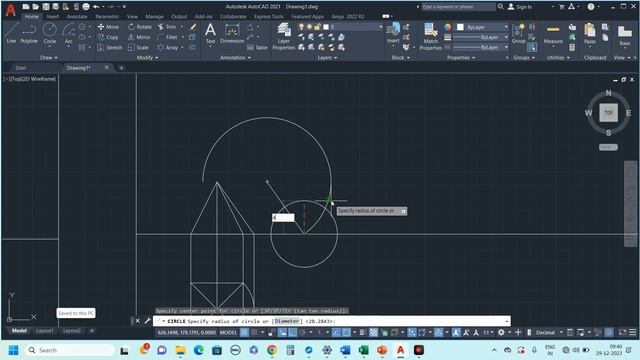Open the object color ByLayer dropdown
The width and height of the screenshot is (640, 360).
pos(506,27)
